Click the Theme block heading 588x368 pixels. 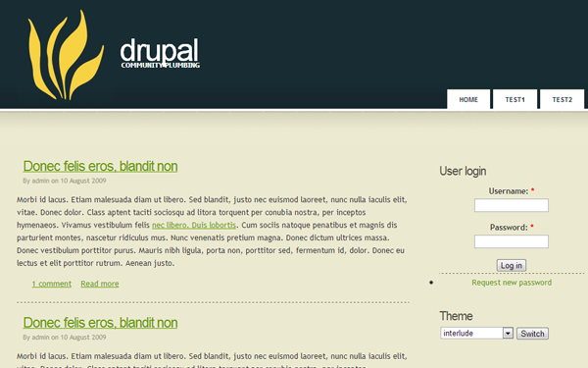pos(456,316)
